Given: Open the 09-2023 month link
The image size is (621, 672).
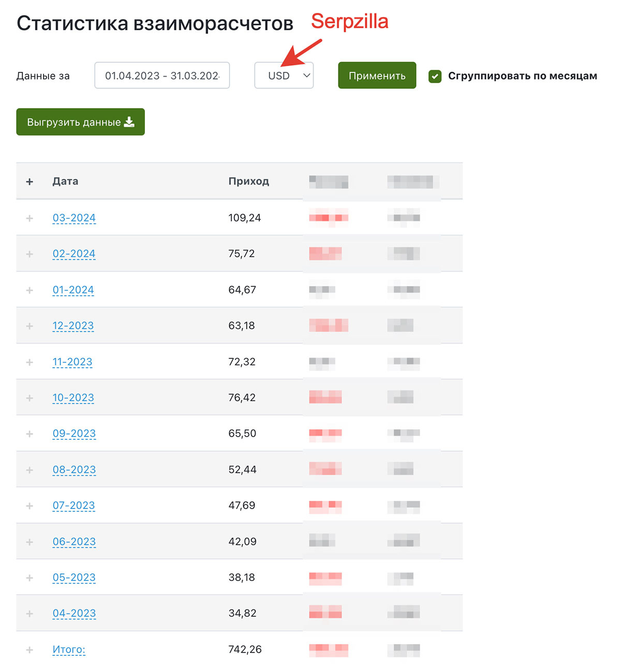Looking at the screenshot, I should [x=74, y=434].
